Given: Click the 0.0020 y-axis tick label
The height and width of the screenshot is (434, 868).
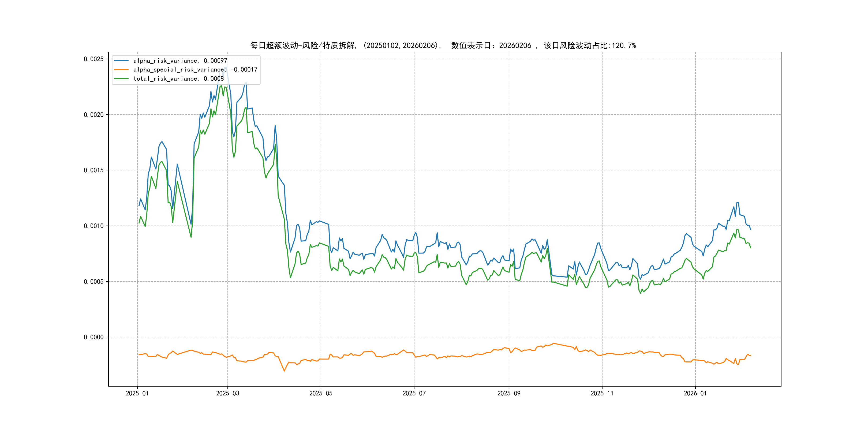Looking at the screenshot, I should pyautogui.click(x=94, y=115).
